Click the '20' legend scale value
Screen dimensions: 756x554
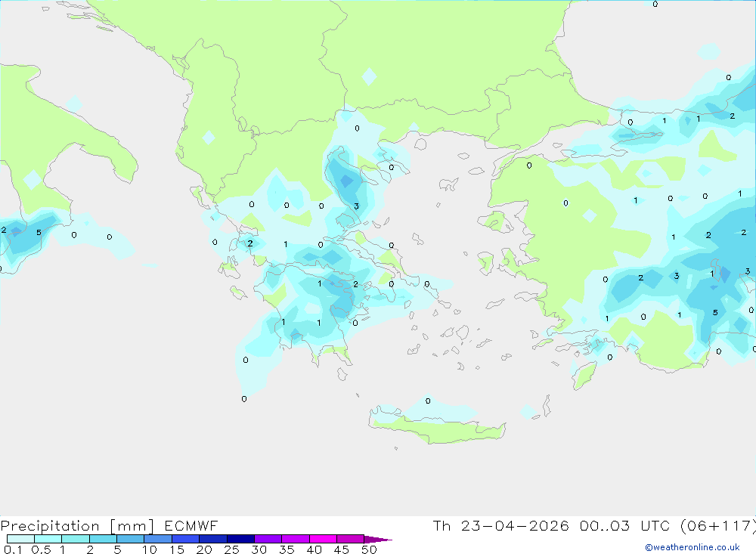pyautogui.click(x=204, y=549)
